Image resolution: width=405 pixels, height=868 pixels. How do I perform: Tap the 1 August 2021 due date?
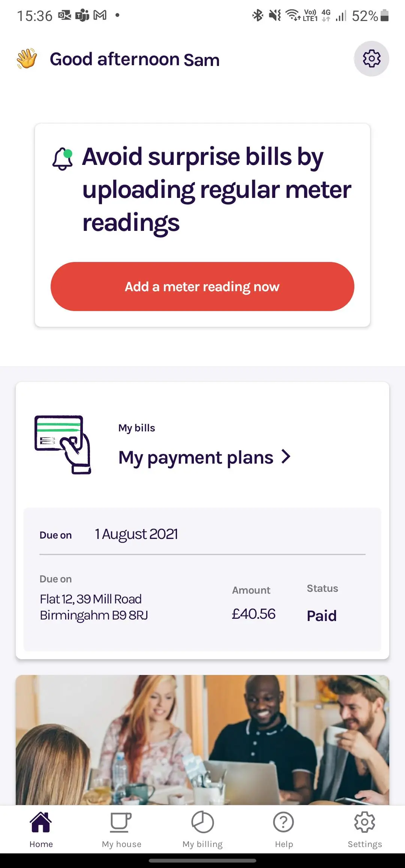pyautogui.click(x=136, y=534)
